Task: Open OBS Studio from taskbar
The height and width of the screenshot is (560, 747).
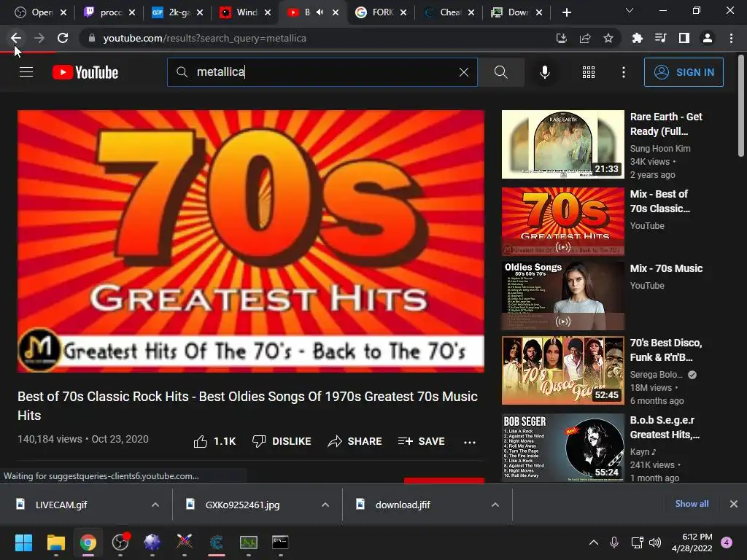Action: coord(120,542)
